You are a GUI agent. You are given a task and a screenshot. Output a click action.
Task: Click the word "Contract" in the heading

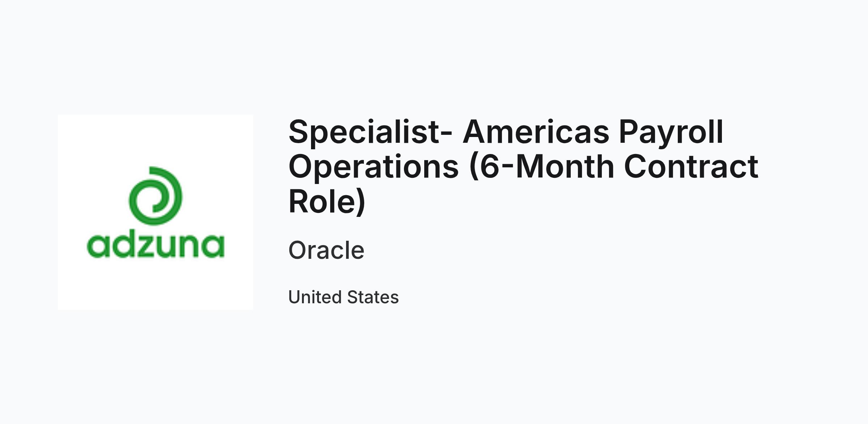[691, 167]
